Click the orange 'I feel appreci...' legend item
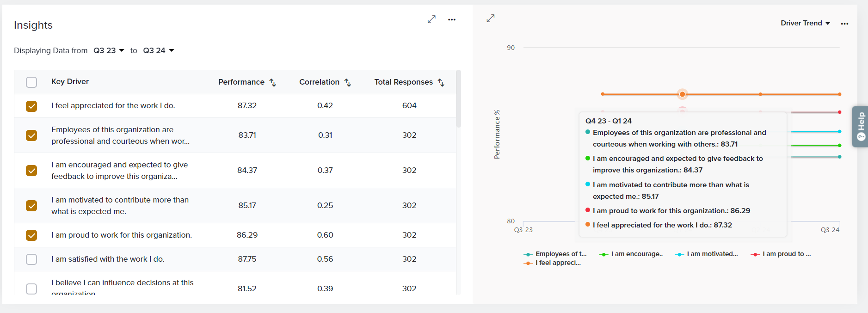Image resolution: width=868 pixels, height=313 pixels. click(553, 263)
